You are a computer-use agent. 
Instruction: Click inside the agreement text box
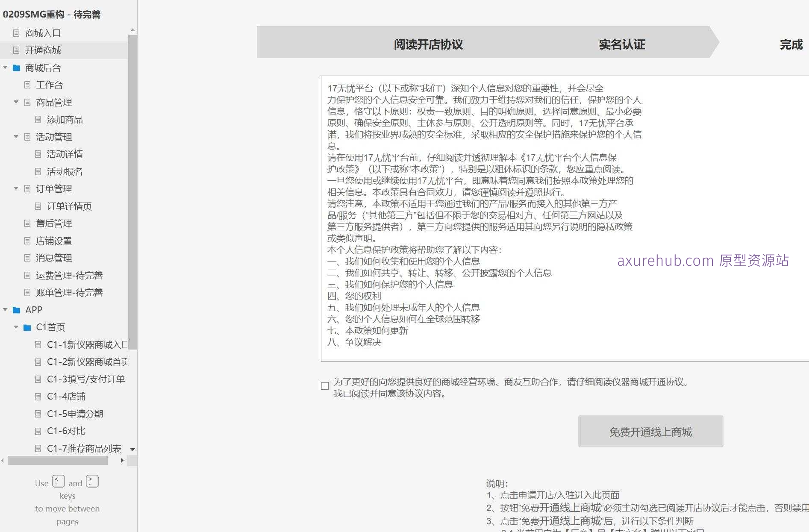click(565, 219)
